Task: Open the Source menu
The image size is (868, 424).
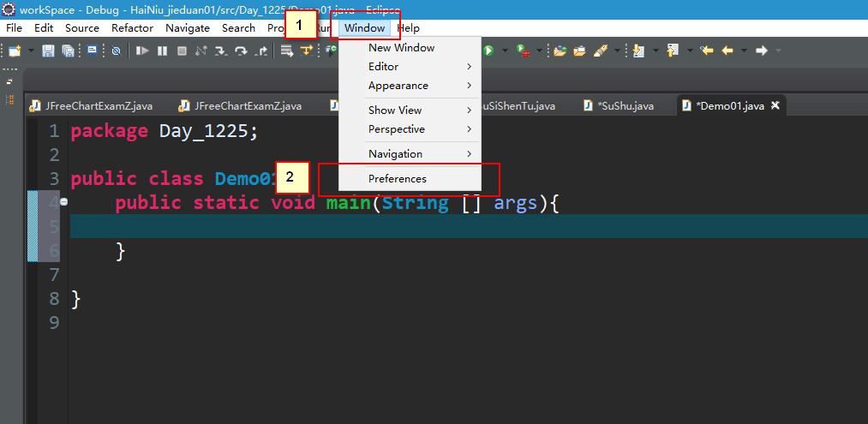Action: click(82, 28)
